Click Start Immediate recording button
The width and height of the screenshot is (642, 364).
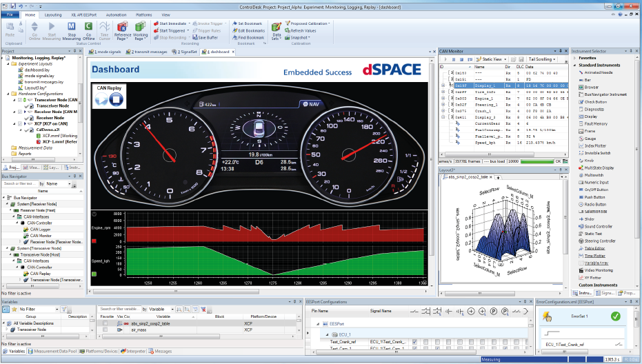[170, 23]
